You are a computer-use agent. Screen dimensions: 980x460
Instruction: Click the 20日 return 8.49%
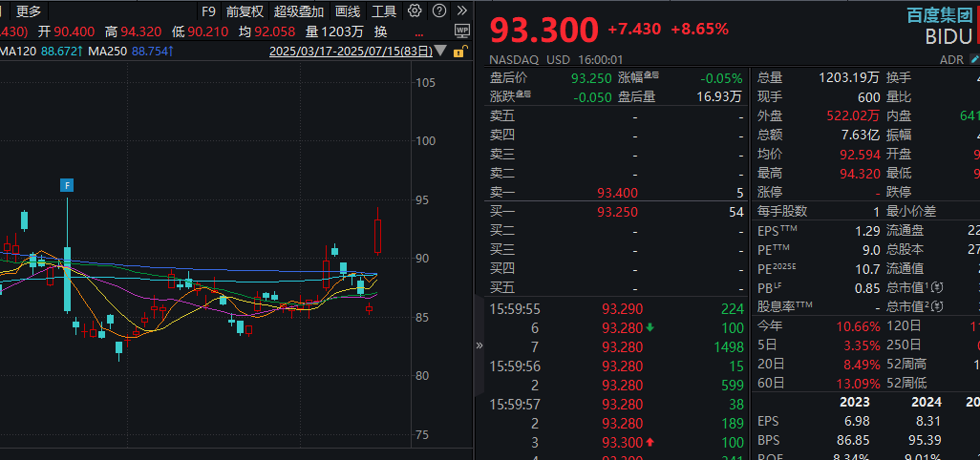(862, 365)
